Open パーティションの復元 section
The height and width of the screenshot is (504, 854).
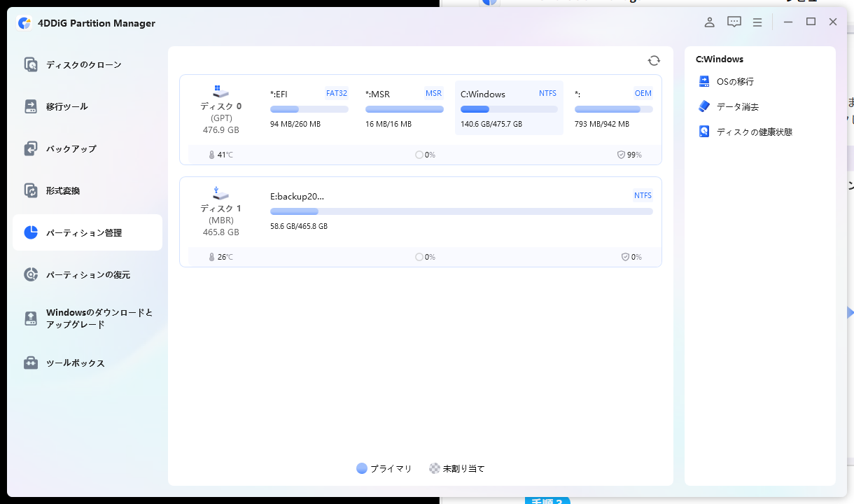(x=88, y=275)
